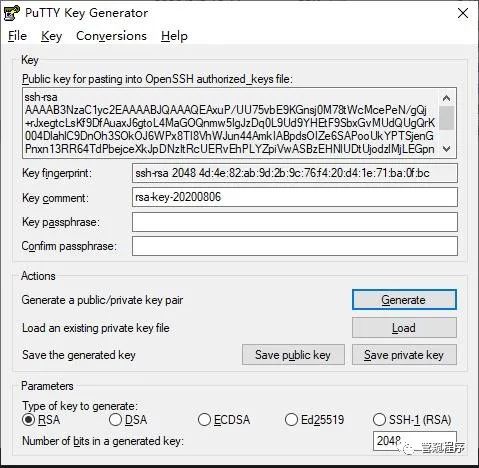479x468 pixels.
Task: Select the ECDSA key type
Action: click(204, 420)
